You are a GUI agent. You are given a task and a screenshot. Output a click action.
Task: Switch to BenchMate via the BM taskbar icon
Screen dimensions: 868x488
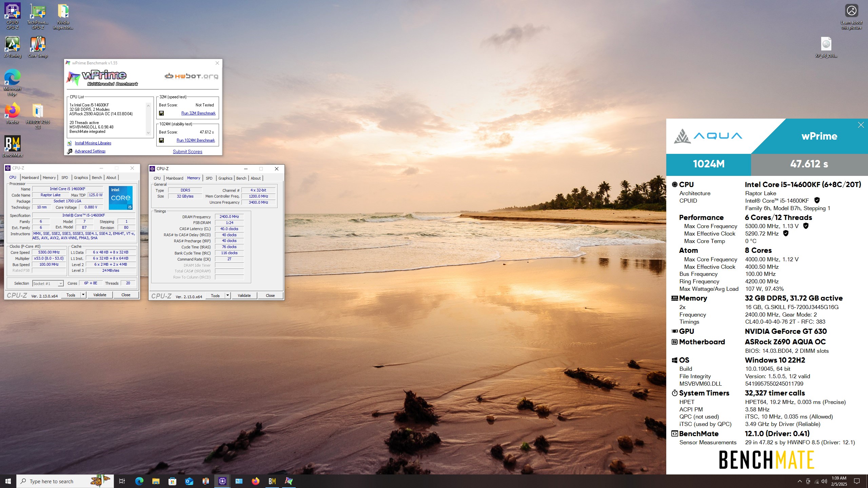click(x=272, y=481)
